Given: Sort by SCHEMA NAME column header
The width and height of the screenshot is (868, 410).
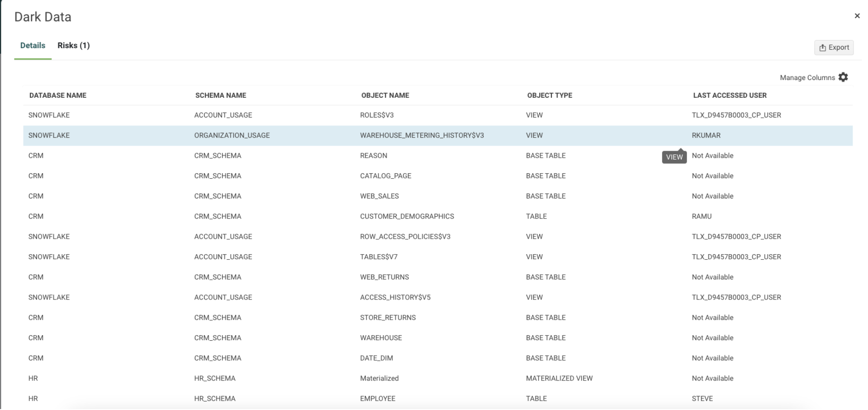Looking at the screenshot, I should [x=221, y=95].
